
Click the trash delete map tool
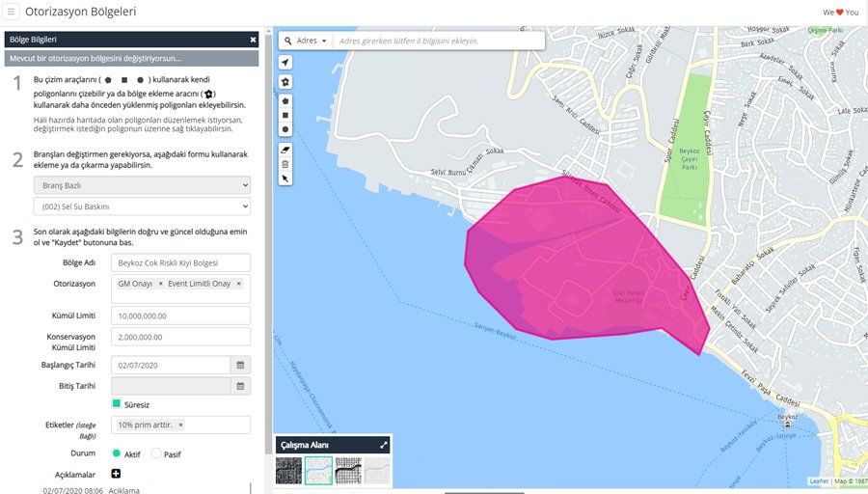pos(285,164)
